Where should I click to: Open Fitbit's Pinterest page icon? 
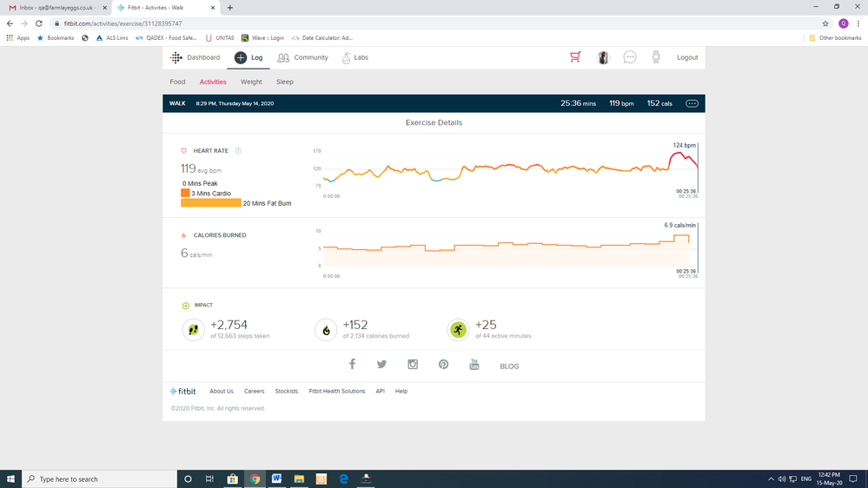point(443,364)
